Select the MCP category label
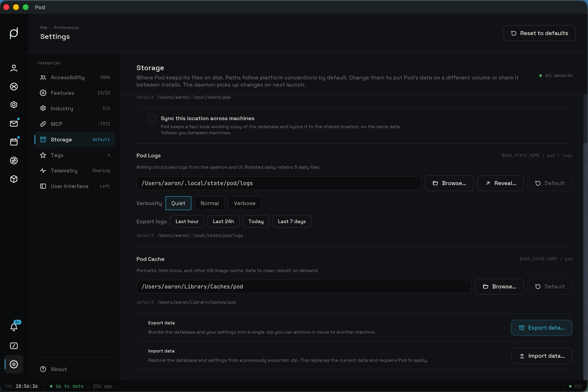The image size is (588, 392). coord(56,124)
